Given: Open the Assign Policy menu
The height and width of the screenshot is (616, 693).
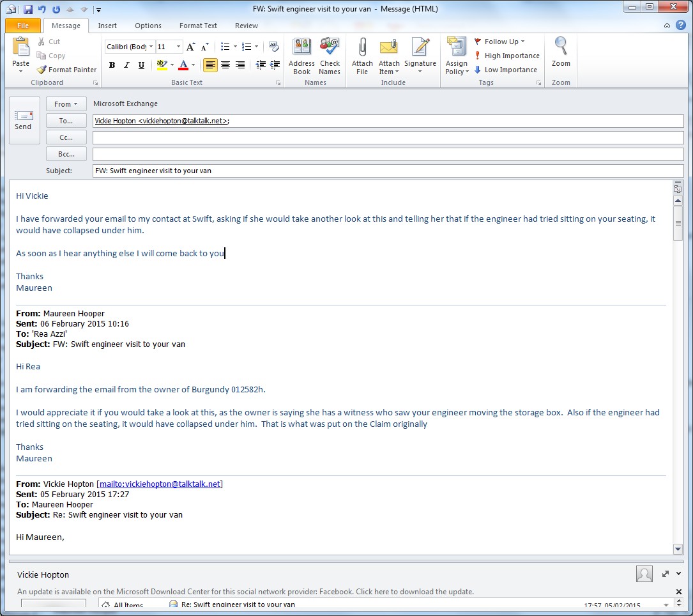Looking at the screenshot, I should point(457,56).
